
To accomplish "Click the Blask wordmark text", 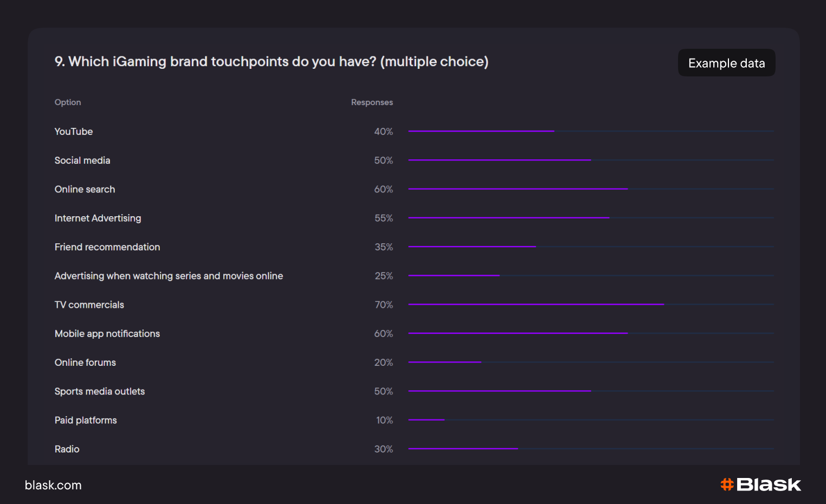I will tap(769, 484).
